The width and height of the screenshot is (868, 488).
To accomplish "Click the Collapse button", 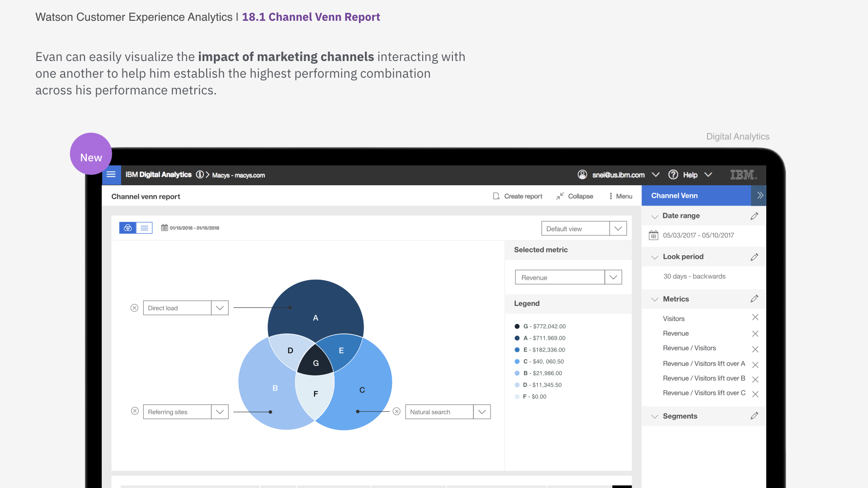I will (575, 196).
